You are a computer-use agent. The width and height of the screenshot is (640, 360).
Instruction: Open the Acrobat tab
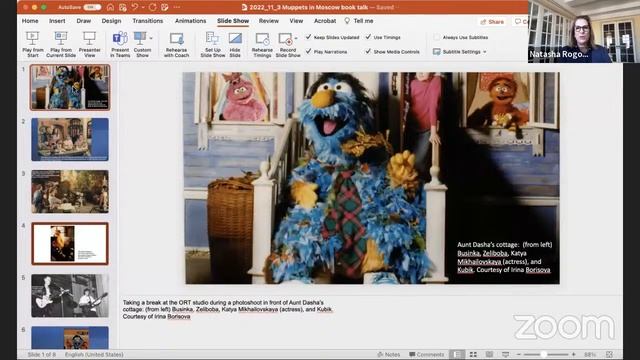click(325, 21)
